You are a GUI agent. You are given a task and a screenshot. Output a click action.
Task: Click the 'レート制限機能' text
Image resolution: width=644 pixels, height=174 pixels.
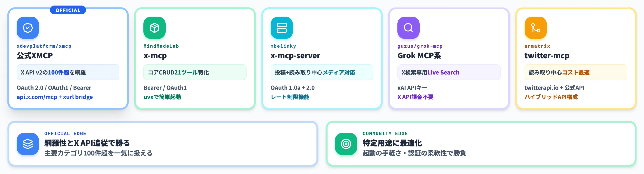(x=290, y=97)
